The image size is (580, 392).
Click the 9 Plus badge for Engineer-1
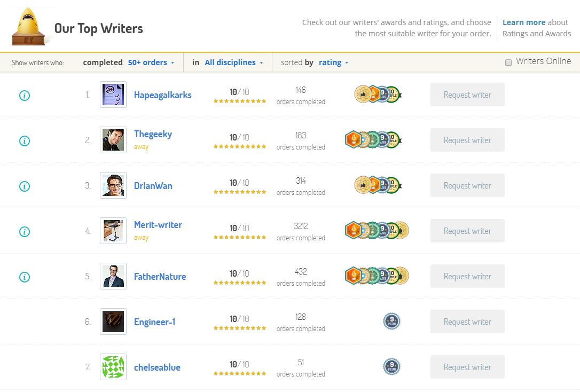(x=391, y=322)
